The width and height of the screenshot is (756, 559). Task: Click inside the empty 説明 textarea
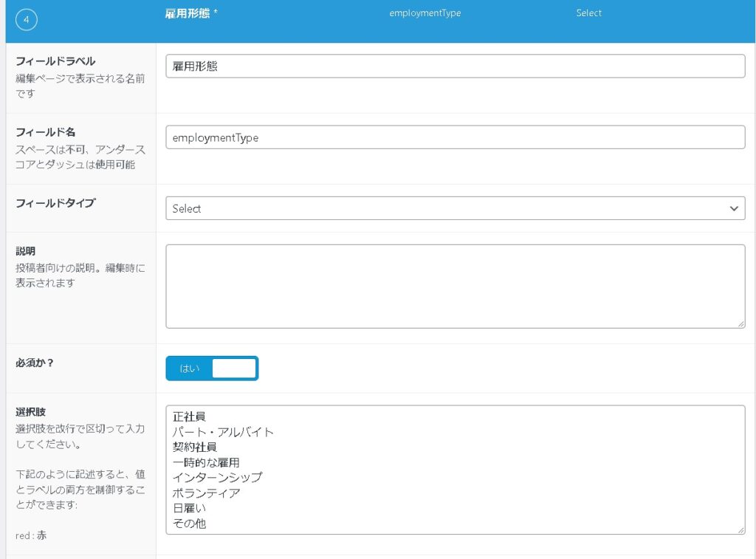[455, 287]
